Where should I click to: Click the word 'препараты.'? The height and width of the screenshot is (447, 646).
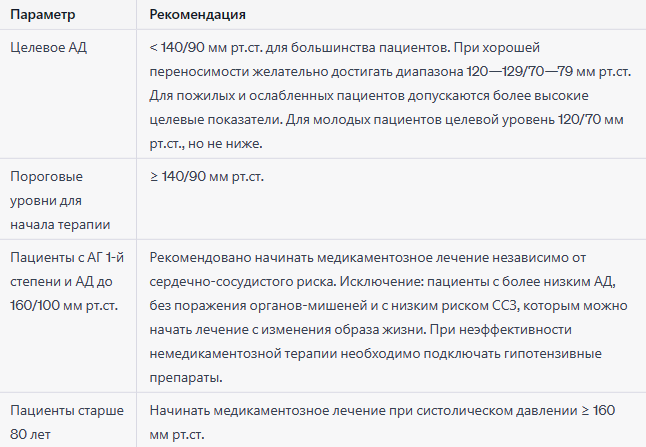[x=186, y=377]
